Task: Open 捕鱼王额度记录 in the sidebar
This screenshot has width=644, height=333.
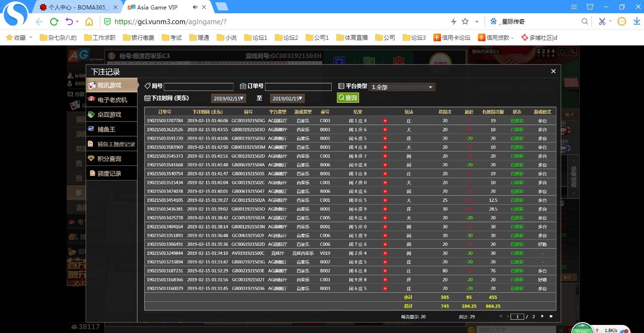Action: tap(112, 144)
